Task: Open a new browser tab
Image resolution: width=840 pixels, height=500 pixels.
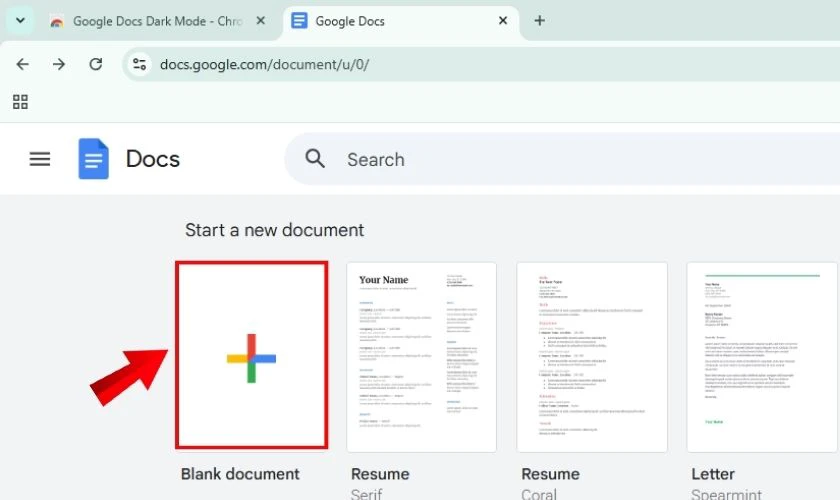Action: 539,21
